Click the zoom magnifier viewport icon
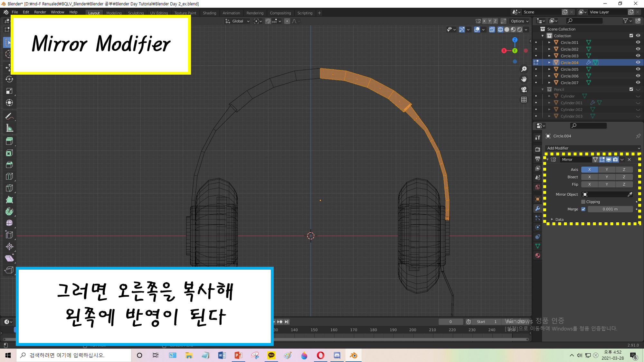644x362 pixels. 524,69
